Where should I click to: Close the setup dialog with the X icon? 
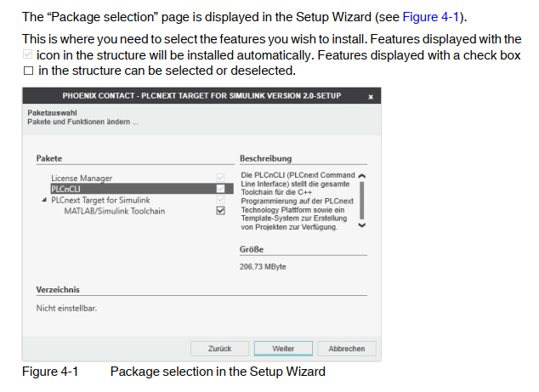coord(371,97)
